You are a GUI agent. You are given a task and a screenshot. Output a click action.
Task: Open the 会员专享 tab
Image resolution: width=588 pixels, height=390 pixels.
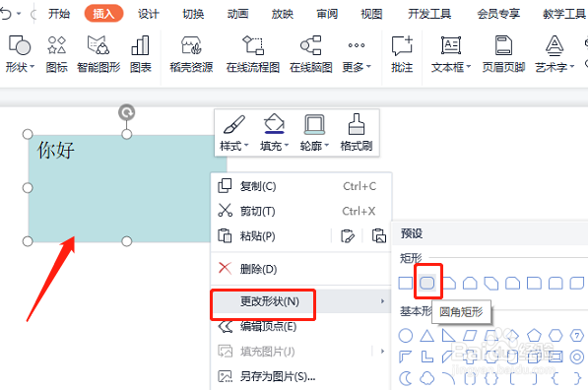click(498, 14)
